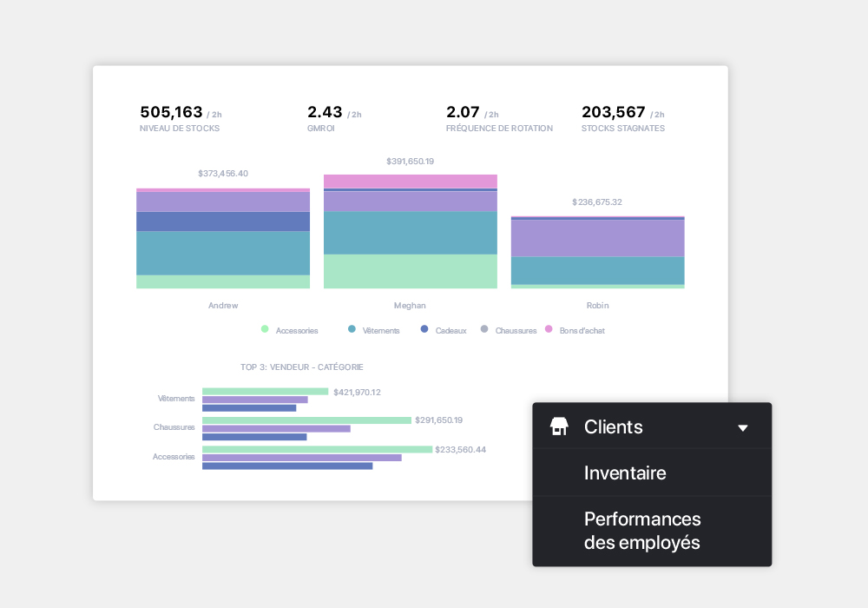Click the green Chaussures bar at $291,650.19
Viewport: 868px width, 608px height.
point(306,420)
